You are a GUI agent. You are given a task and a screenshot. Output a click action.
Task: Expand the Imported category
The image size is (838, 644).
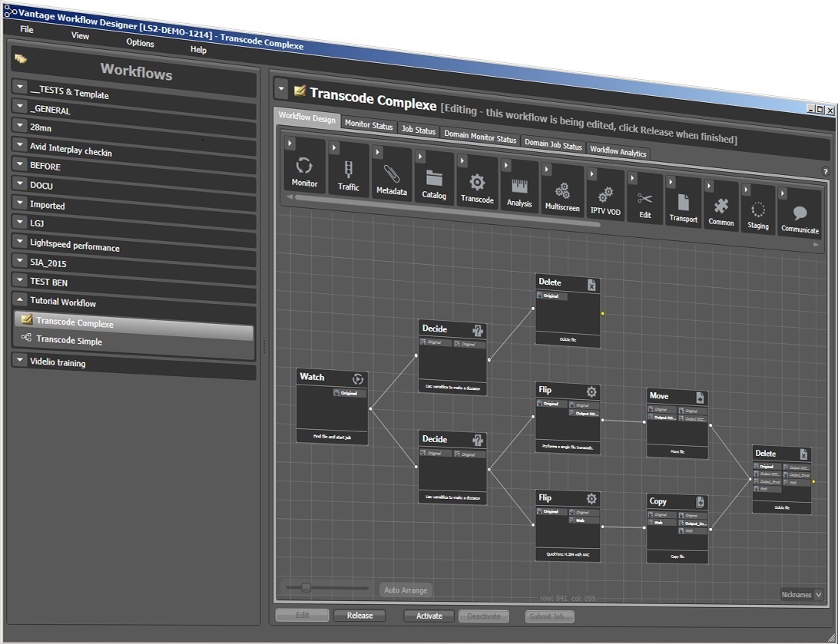coord(20,203)
